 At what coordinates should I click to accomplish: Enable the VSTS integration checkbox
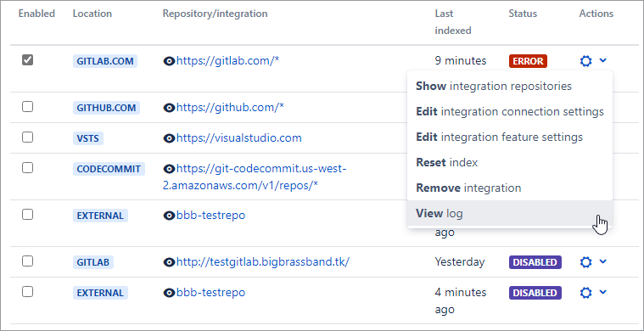pyautogui.click(x=27, y=137)
